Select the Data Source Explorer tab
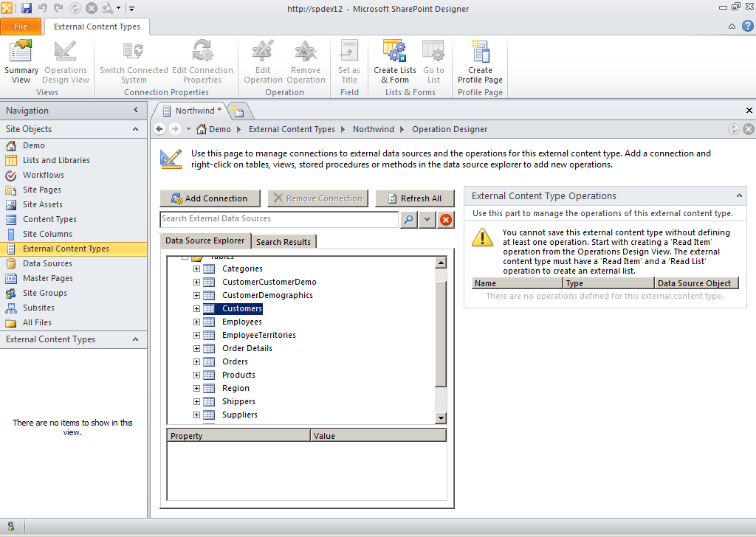 tap(205, 240)
